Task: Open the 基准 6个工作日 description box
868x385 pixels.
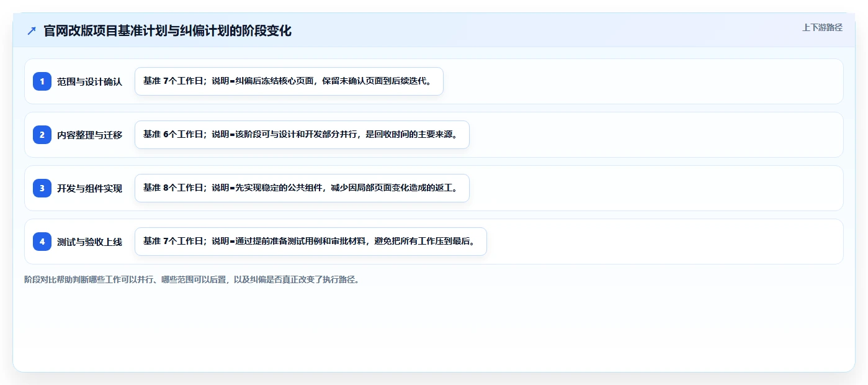Action: (x=302, y=135)
